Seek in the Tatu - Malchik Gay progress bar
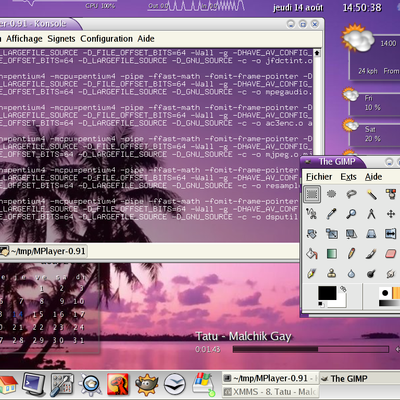 [x=311, y=349]
